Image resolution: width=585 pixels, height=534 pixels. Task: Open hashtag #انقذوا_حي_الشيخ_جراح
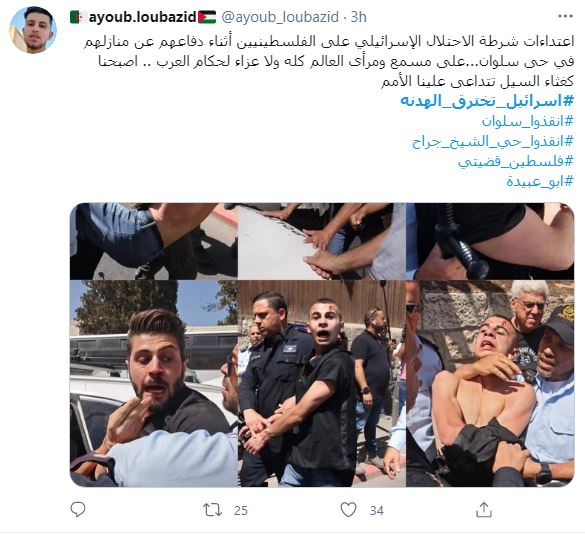coord(493,141)
